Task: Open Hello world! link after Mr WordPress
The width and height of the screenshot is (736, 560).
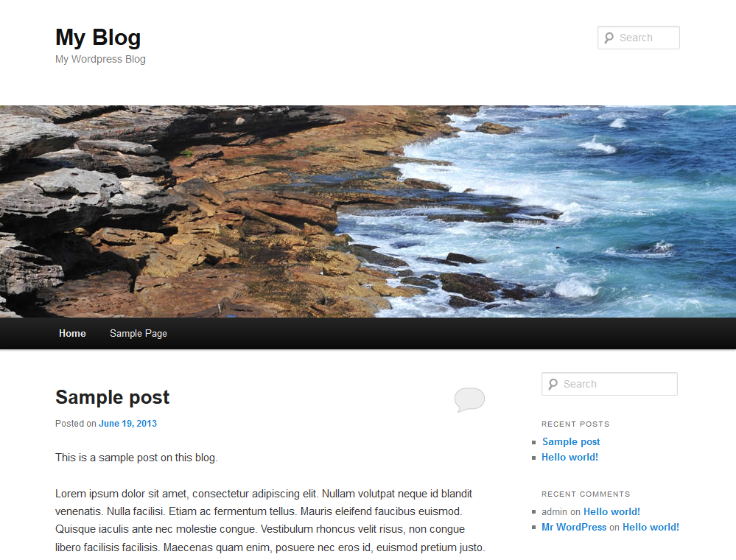Action: click(651, 527)
